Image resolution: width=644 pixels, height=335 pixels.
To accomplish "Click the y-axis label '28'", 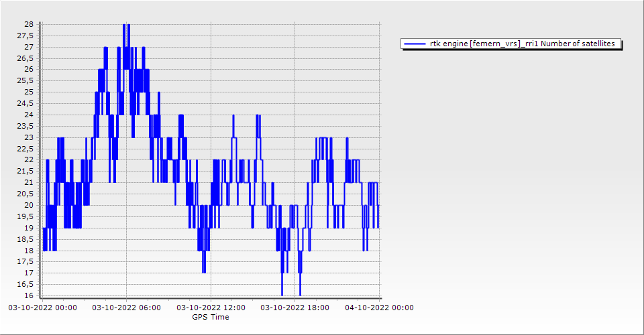I will pos(29,24).
